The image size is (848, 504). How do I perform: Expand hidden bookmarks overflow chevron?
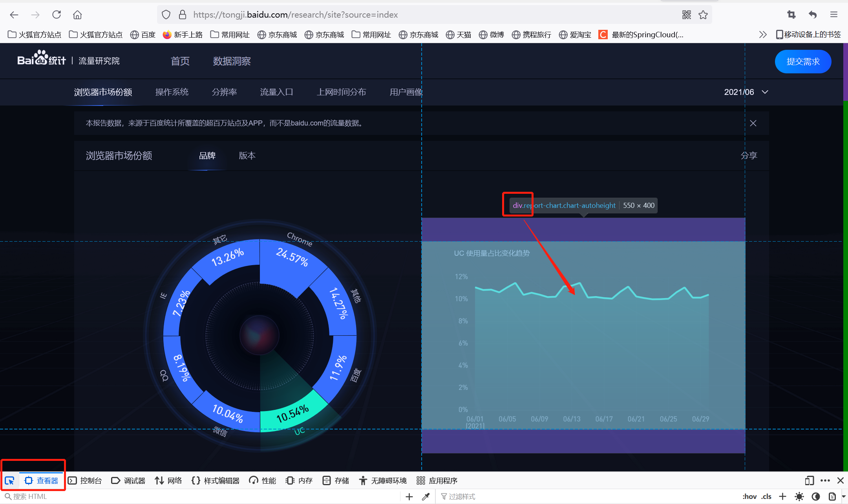tap(762, 35)
